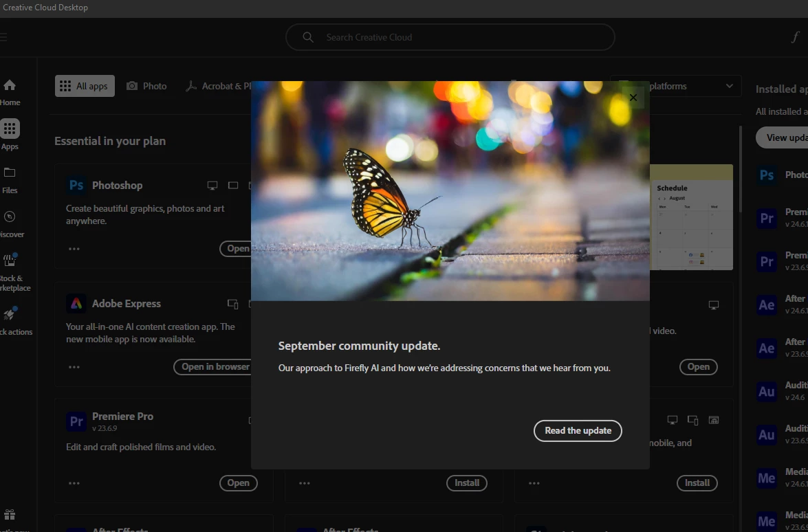Open more options for Photoshop card
This screenshot has width=808, height=532.
tap(74, 249)
